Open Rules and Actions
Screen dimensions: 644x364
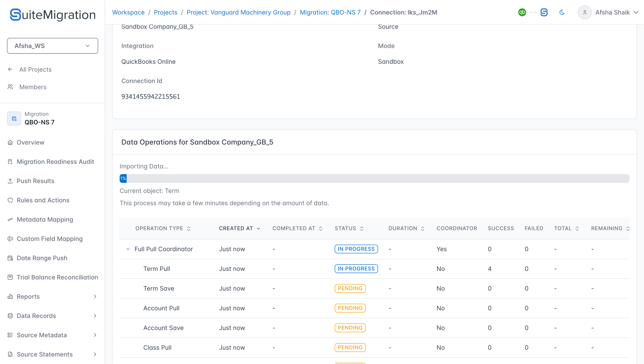(x=43, y=200)
